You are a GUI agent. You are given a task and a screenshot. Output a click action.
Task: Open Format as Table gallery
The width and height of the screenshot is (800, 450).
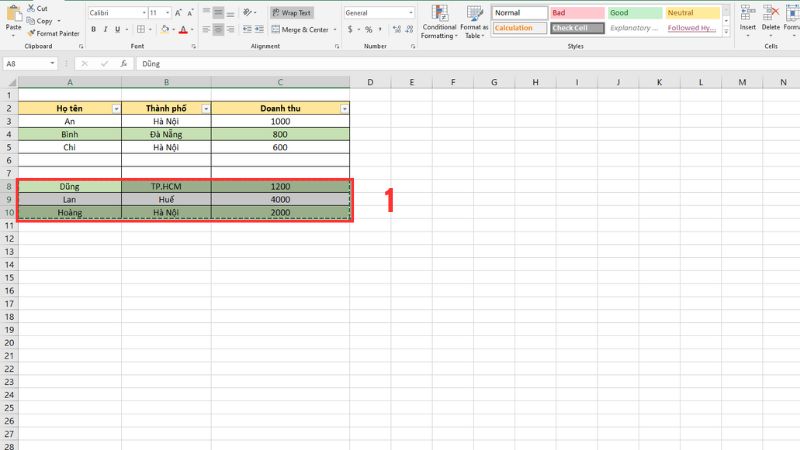(474, 22)
